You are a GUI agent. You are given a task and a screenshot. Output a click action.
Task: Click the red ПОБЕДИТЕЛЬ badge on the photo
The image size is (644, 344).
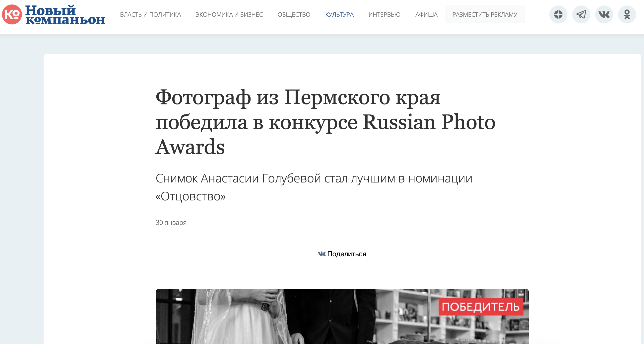(x=480, y=307)
